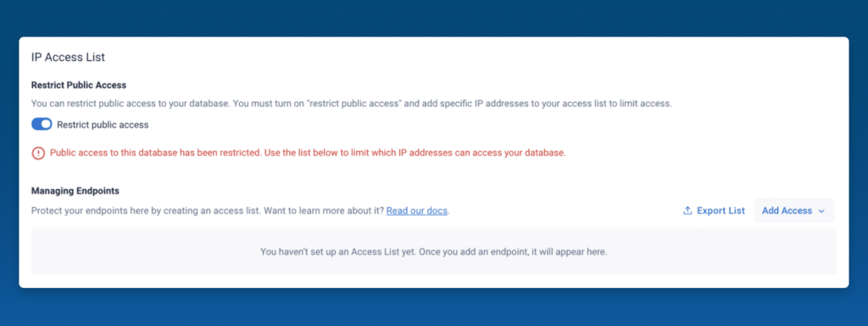868x326 pixels.
Task: Click the 'You can restrict public access' description
Action: click(x=352, y=104)
